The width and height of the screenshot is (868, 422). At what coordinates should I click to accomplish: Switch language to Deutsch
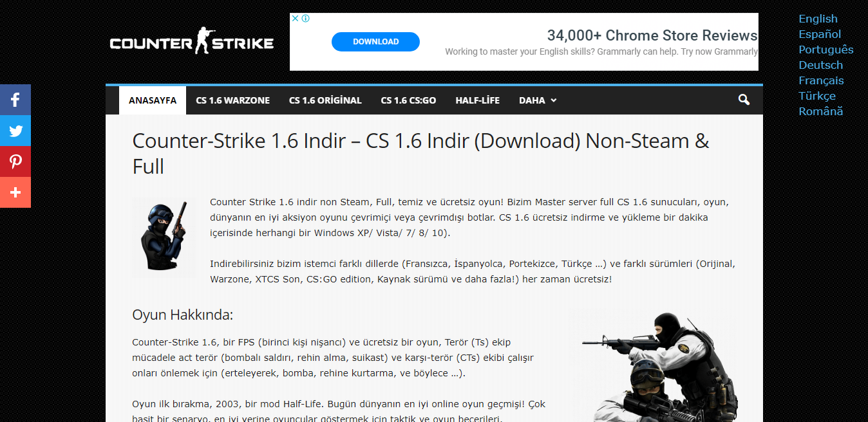(x=820, y=65)
